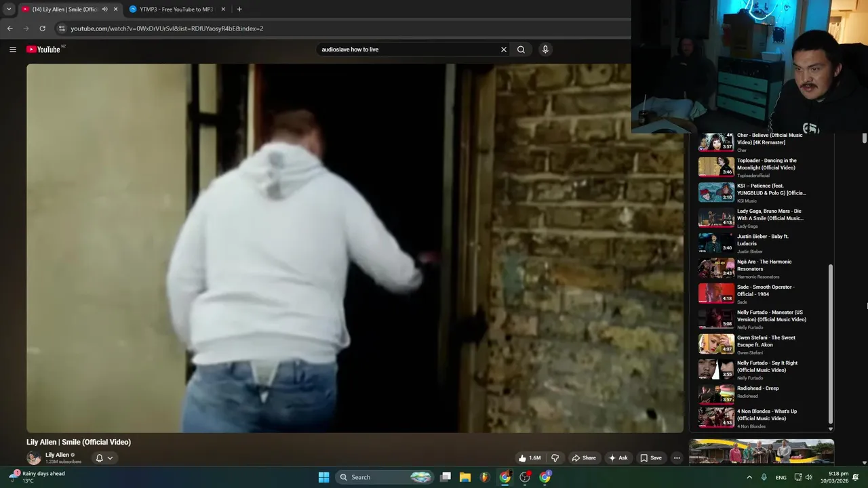Viewport: 868px width, 488px height.
Task: Reload the current page
Action: tap(42, 28)
